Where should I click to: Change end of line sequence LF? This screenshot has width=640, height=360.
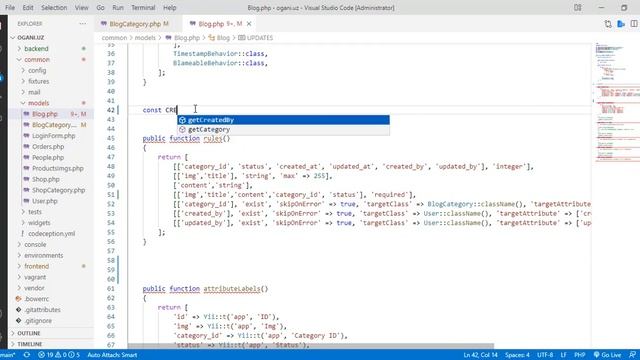pyautogui.click(x=564, y=355)
